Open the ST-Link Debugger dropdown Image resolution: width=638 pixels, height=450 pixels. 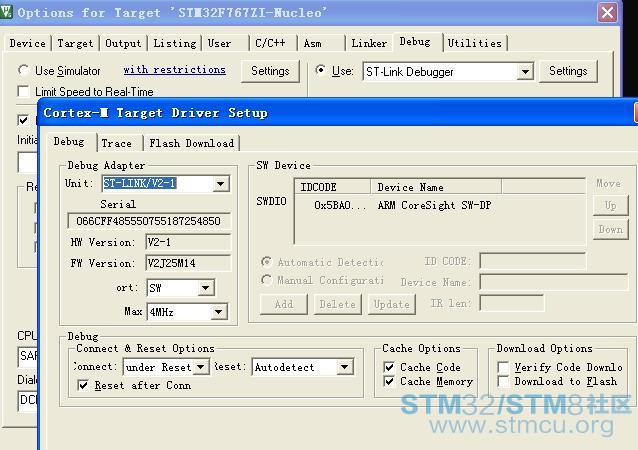click(x=525, y=72)
